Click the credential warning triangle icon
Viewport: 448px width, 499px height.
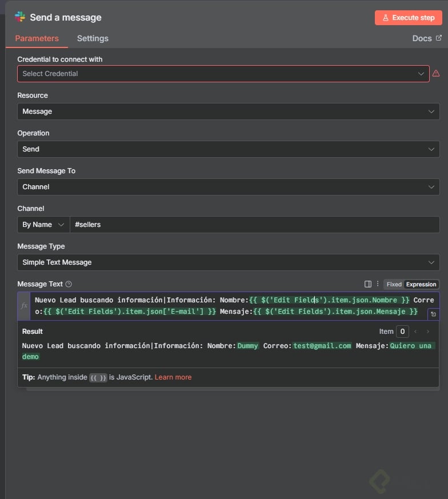pyautogui.click(x=436, y=73)
